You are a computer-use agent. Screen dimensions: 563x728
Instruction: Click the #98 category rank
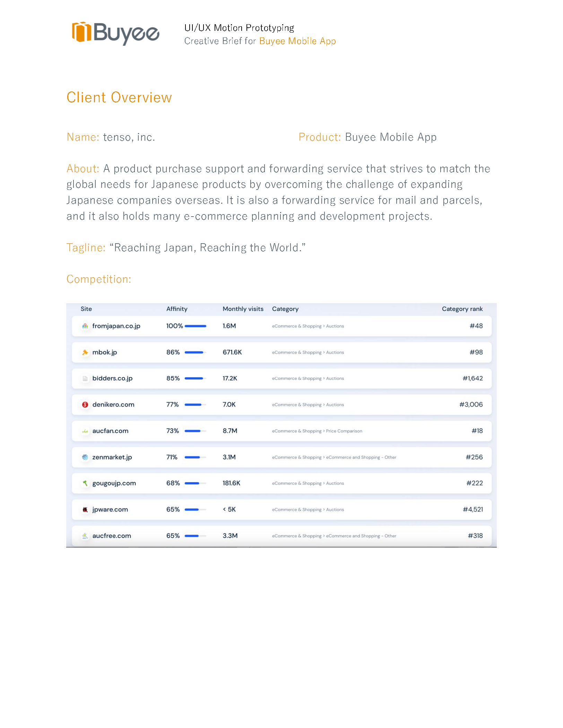476,352
